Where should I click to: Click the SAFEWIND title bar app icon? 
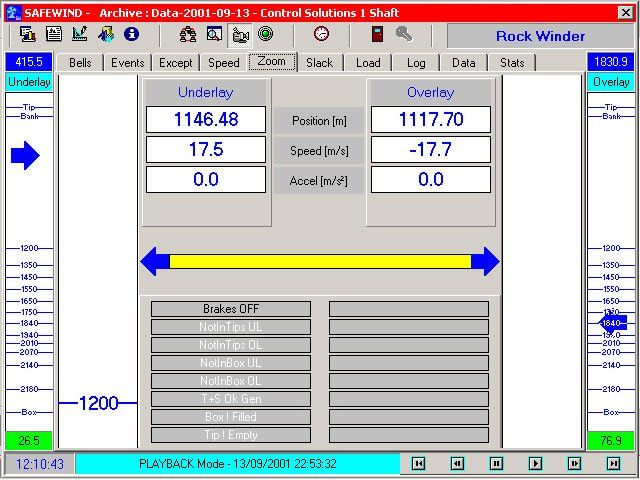point(13,13)
